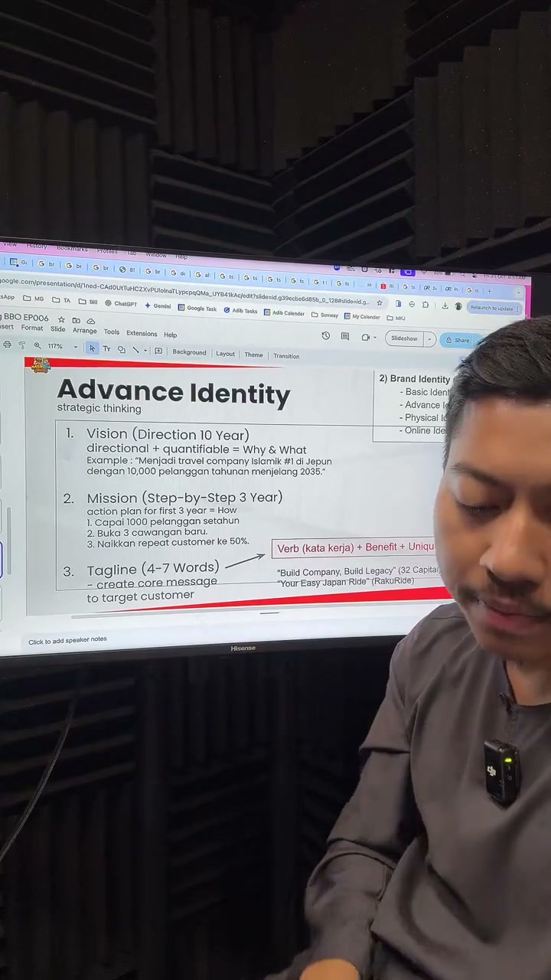Click the Share button
Image resolution: width=551 pixels, height=980 pixels.
[461, 340]
